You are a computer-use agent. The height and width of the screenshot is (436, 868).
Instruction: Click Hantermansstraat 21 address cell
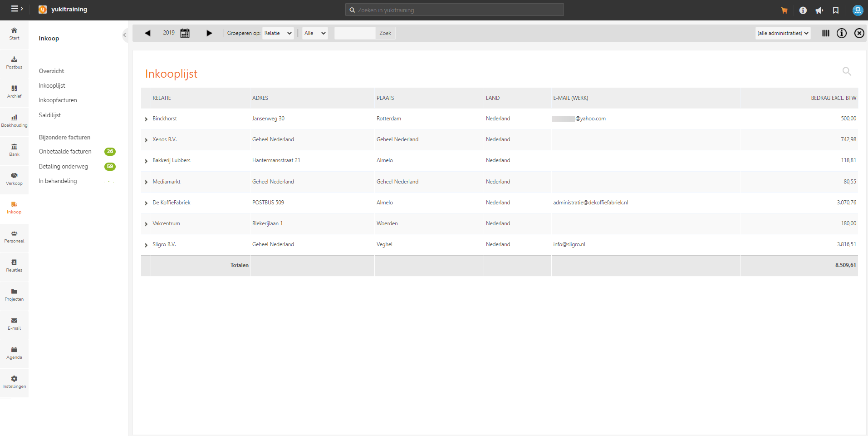[x=276, y=160]
